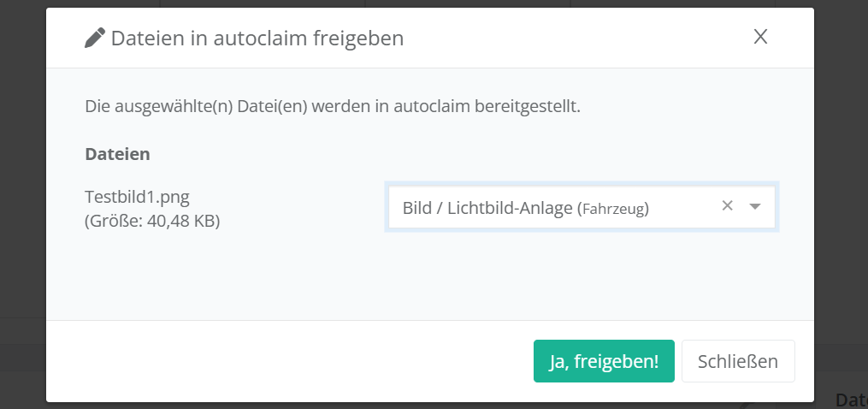Select the Testbild1.png file name

click(138, 197)
